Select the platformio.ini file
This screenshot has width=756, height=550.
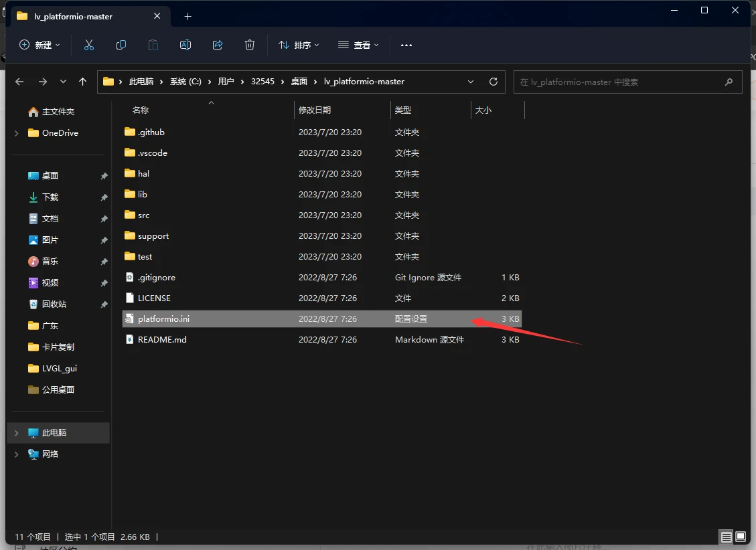pos(322,318)
